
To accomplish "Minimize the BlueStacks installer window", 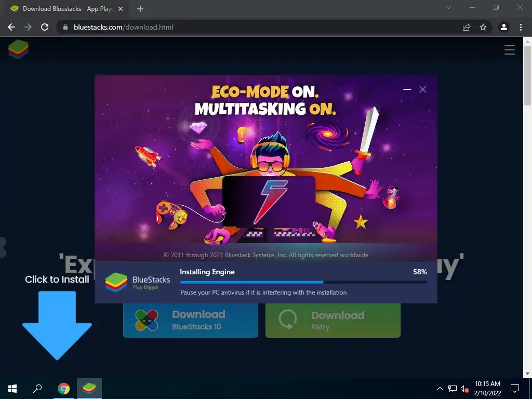I will pos(407,89).
